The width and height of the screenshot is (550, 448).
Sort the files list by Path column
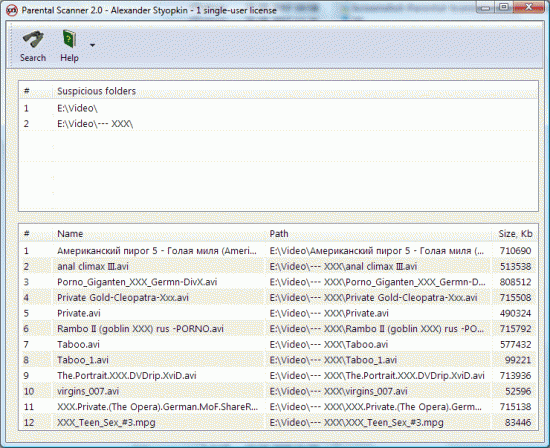tap(279, 234)
